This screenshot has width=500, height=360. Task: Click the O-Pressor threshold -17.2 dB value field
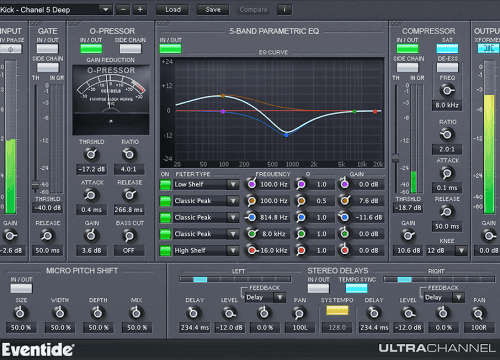coord(91,169)
